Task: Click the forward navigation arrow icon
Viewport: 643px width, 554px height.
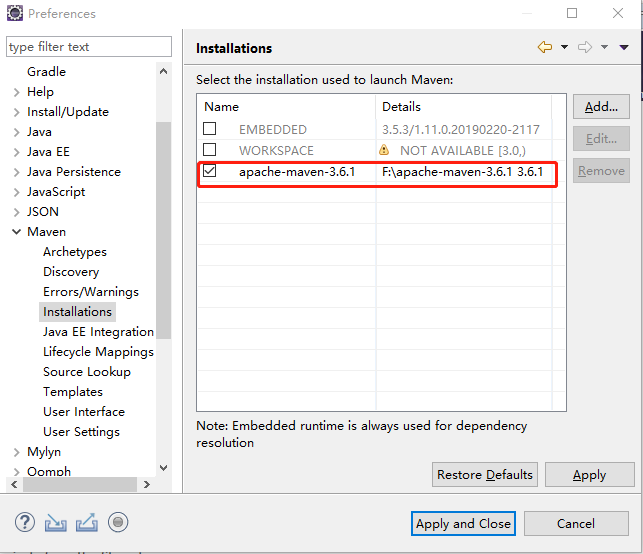Action: coord(585,47)
